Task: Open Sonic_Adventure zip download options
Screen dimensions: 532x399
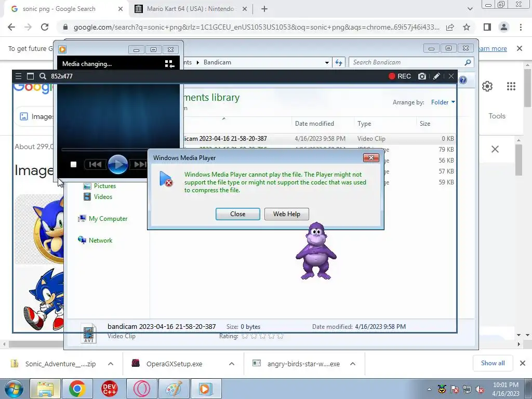Action: [110, 364]
